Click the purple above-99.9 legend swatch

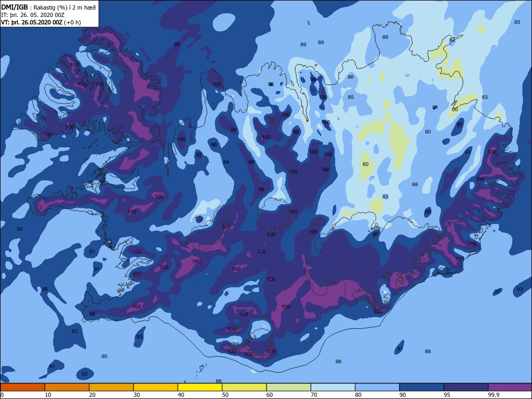tap(510, 387)
